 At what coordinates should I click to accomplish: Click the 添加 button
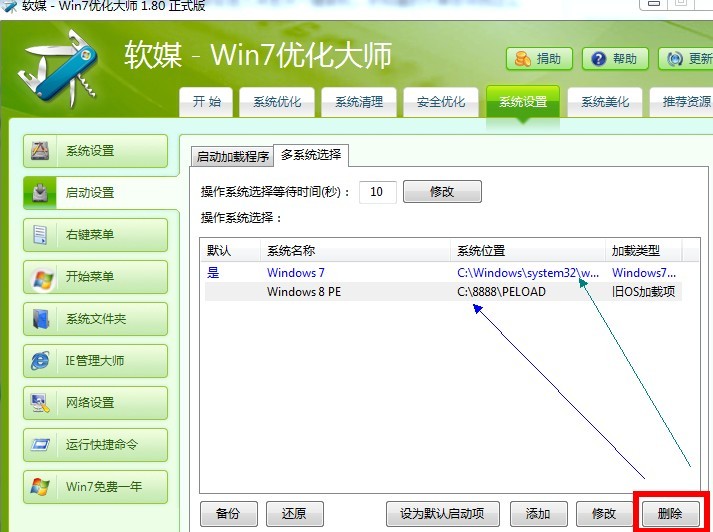click(x=538, y=514)
